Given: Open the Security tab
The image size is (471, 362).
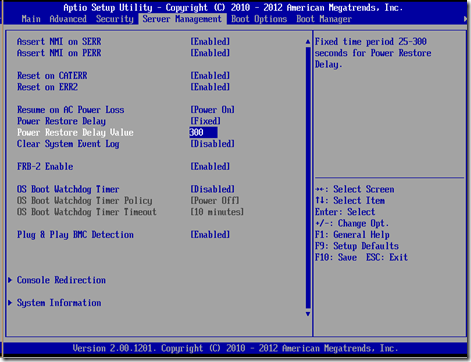Looking at the screenshot, I should pos(115,19).
